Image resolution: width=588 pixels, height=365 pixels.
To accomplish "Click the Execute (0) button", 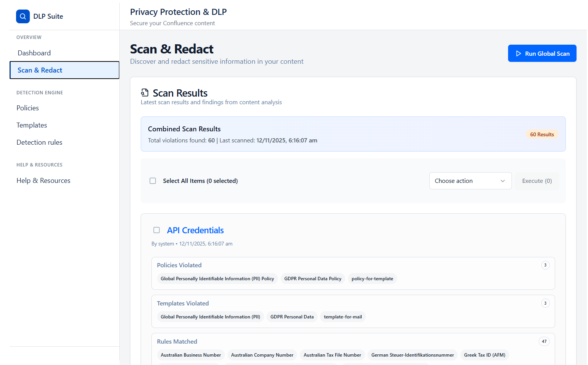I will 537,181.
